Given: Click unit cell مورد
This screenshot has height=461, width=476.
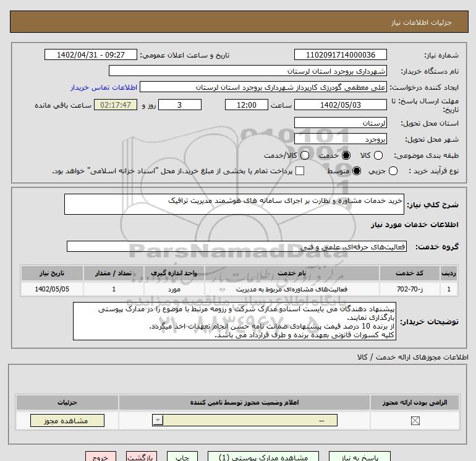Looking at the screenshot, I should [174, 289].
